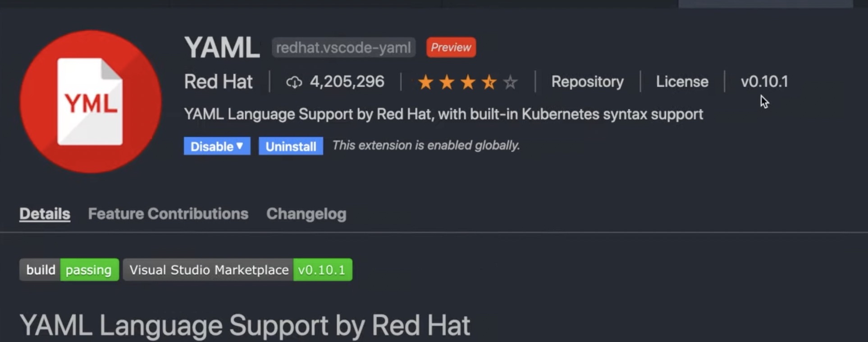Click the download cloud icon
Screen dimensions: 868x342
[x=294, y=82]
